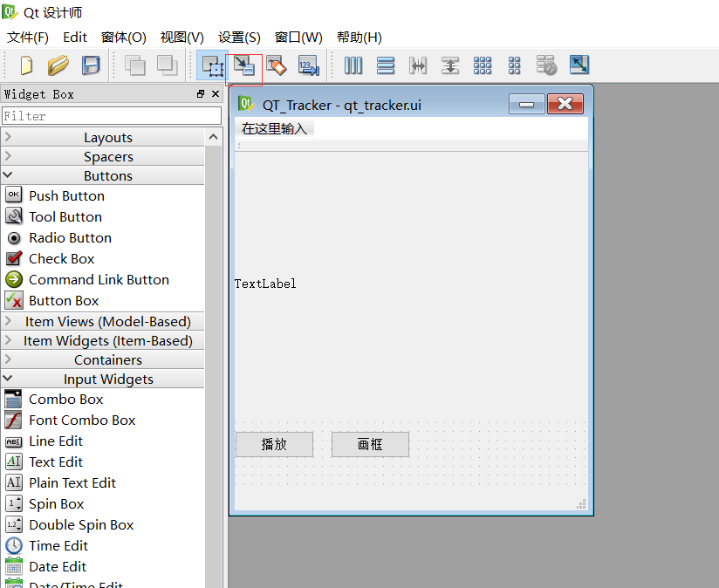The image size is (719, 588).
Task: Apply horizontal splitter layout
Action: tap(418, 65)
